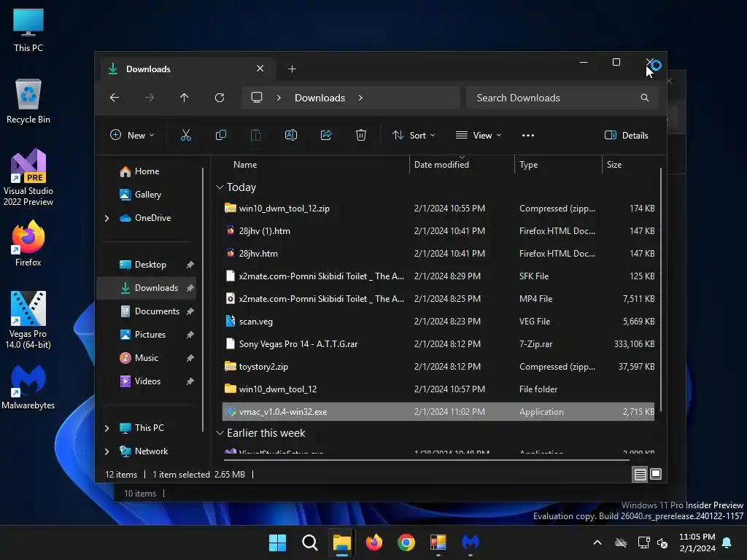The height and width of the screenshot is (560, 747).
Task: Open taskbar Search icon
Action: [x=309, y=542]
